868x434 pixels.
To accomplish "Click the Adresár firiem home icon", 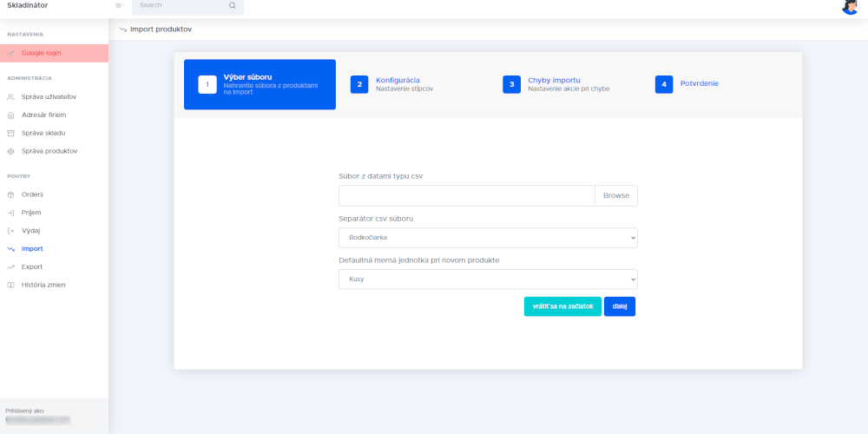I will pos(10,115).
